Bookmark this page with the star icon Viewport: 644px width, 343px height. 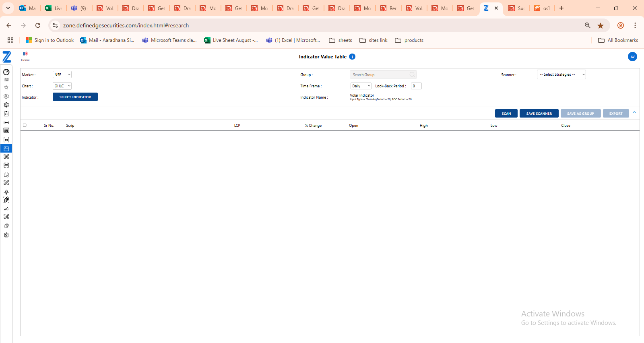click(x=601, y=25)
